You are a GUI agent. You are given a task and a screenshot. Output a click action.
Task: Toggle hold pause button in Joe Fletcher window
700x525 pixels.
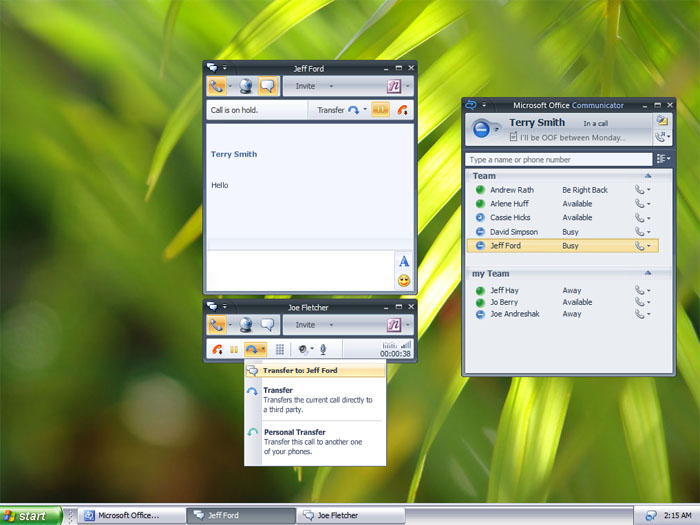point(234,350)
